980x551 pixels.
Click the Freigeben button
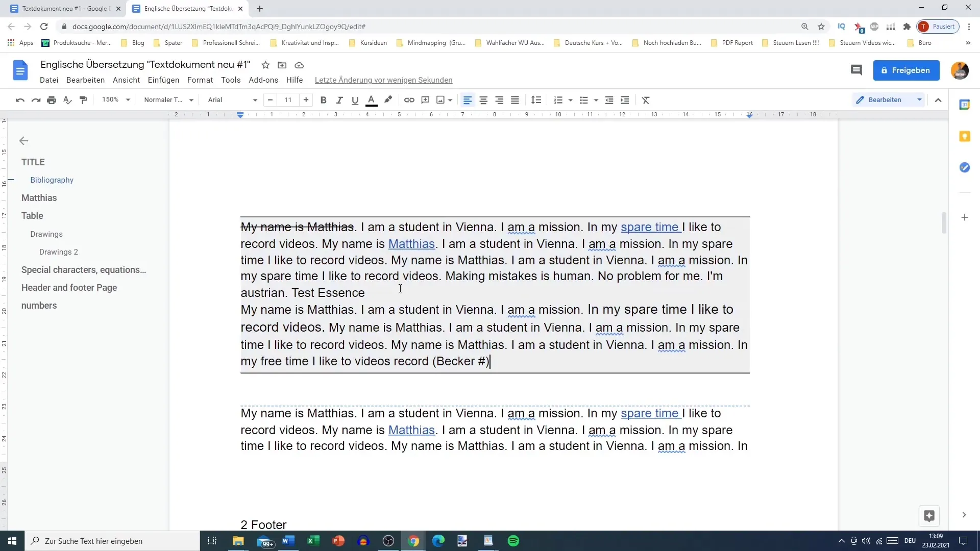tap(906, 70)
